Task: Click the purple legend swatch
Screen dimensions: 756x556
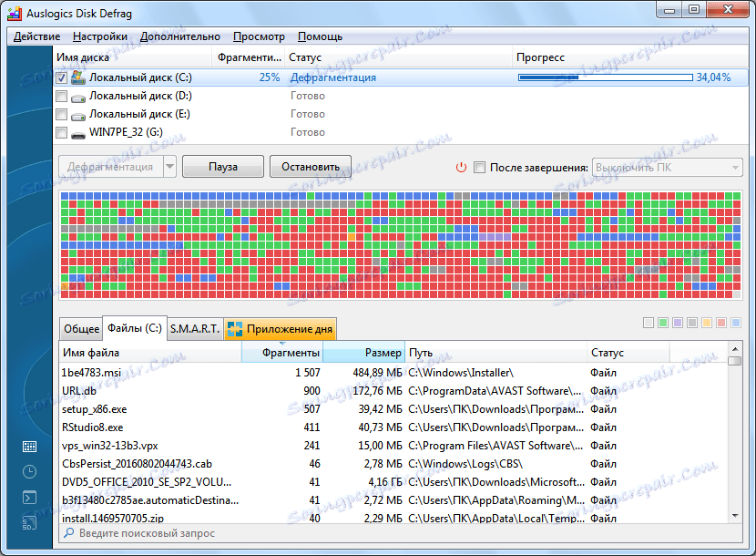Action: click(678, 323)
